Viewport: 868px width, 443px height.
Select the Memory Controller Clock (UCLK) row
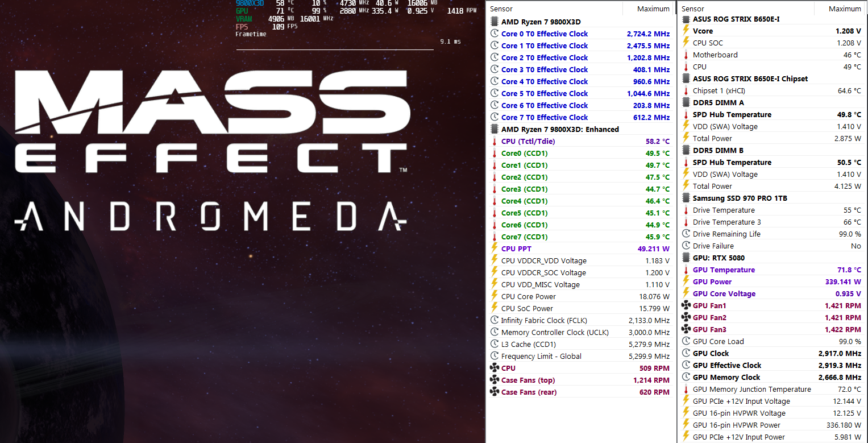[580, 332]
